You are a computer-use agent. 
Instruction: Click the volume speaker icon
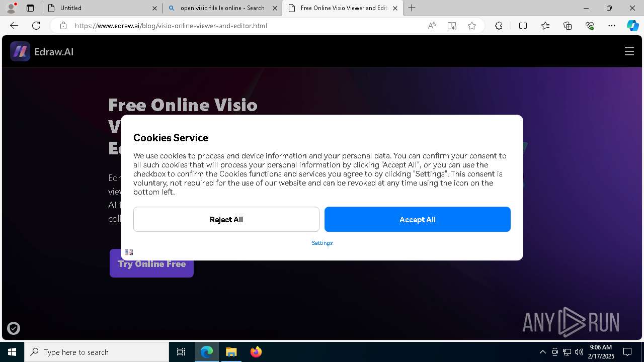coord(579,352)
